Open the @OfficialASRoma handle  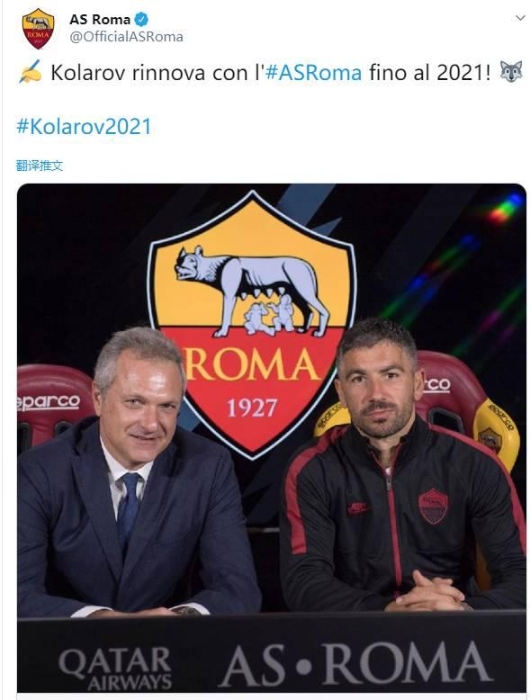click(126, 37)
